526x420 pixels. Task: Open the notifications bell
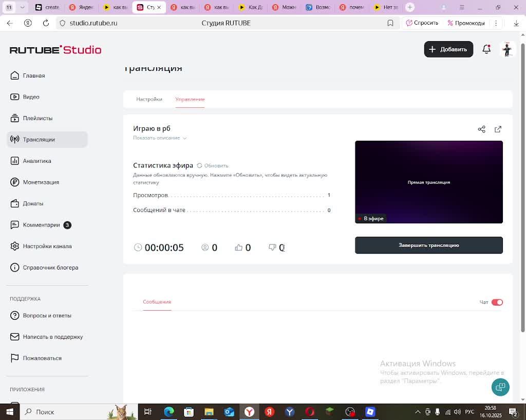(486, 49)
